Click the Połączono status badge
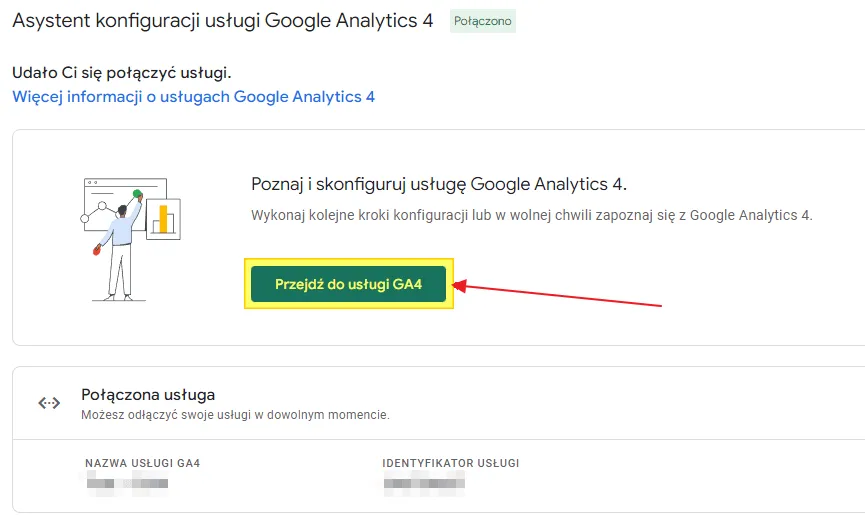 pos(483,21)
